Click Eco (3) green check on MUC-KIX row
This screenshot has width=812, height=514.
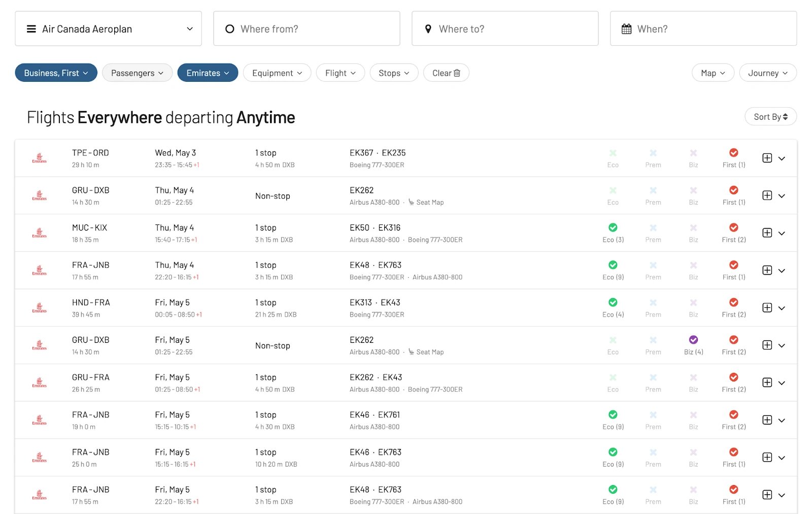[x=613, y=228]
